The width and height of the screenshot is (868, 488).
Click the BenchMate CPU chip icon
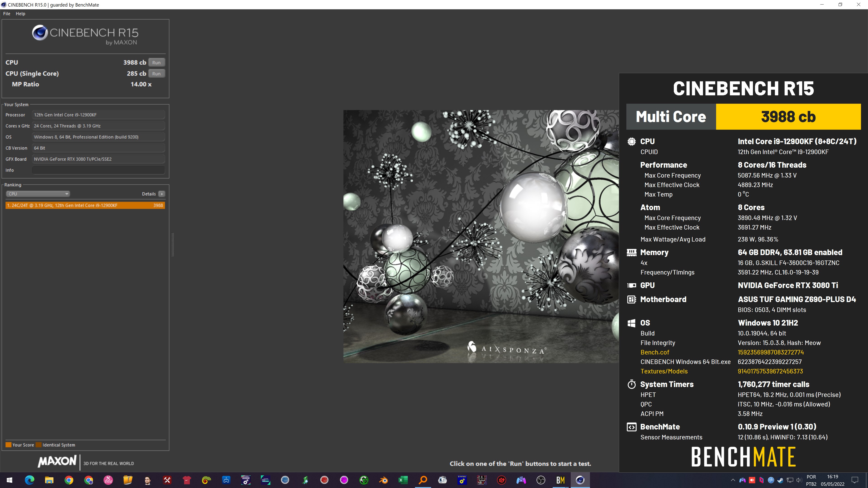click(x=632, y=141)
